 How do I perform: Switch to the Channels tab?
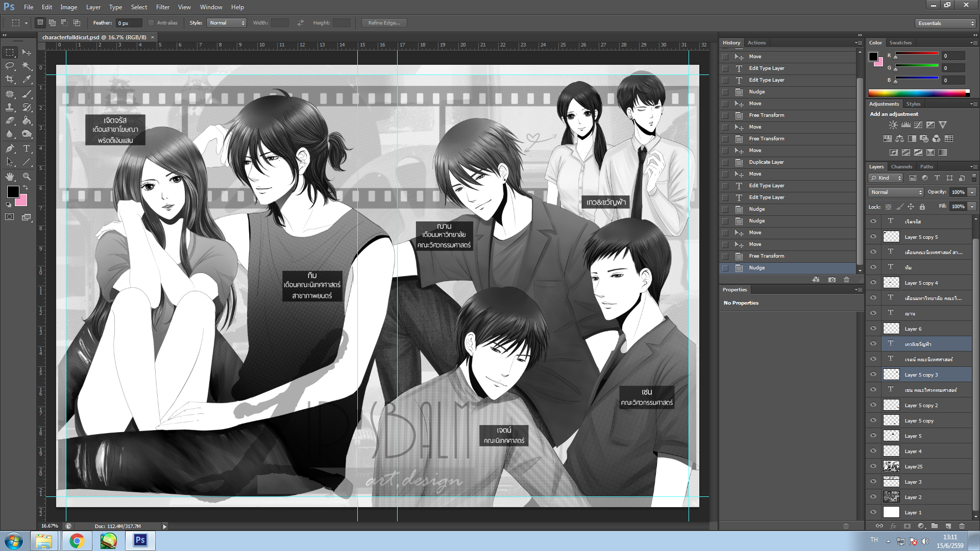(901, 167)
